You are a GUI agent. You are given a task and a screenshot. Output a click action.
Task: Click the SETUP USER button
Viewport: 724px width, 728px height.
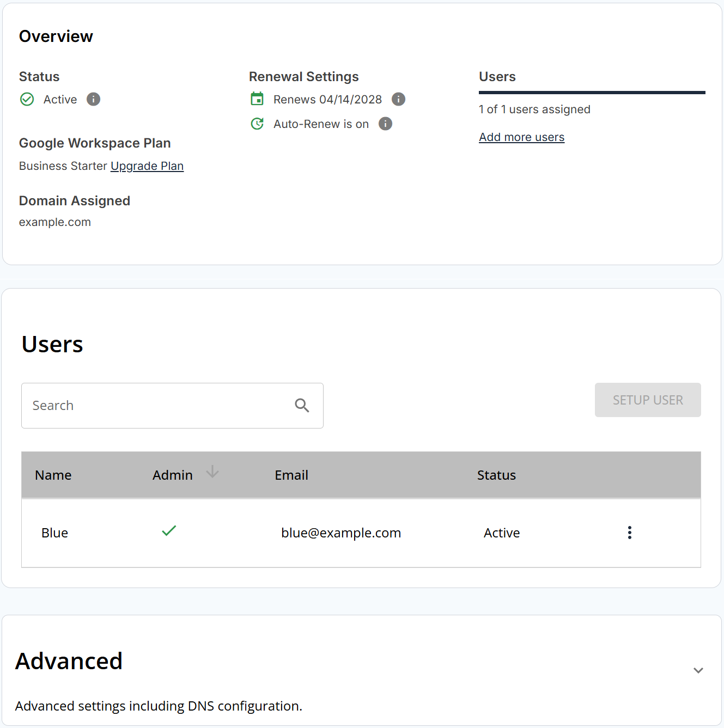[648, 400]
